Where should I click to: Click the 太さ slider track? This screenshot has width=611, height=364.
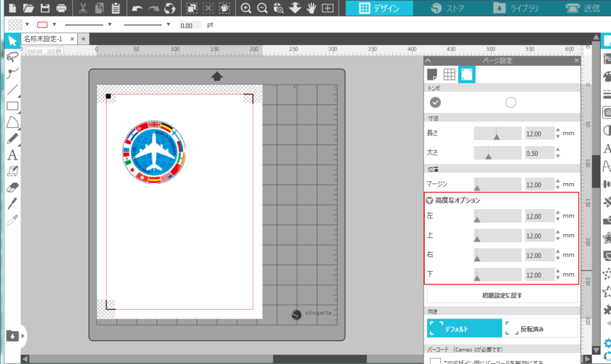498,153
